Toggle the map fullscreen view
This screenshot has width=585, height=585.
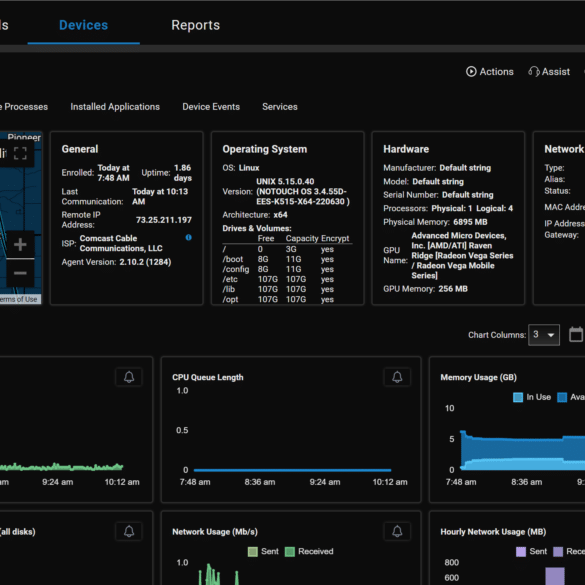tap(20, 153)
